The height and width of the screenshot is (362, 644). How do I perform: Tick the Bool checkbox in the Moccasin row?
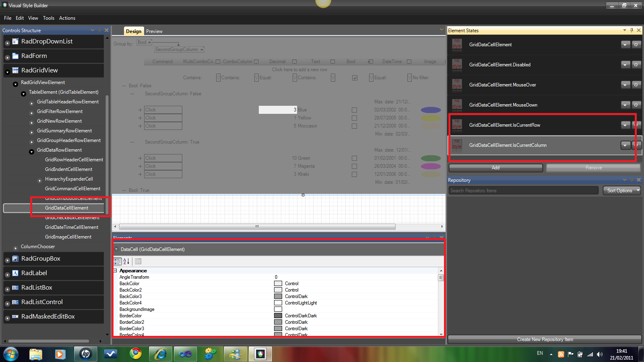coord(354,126)
